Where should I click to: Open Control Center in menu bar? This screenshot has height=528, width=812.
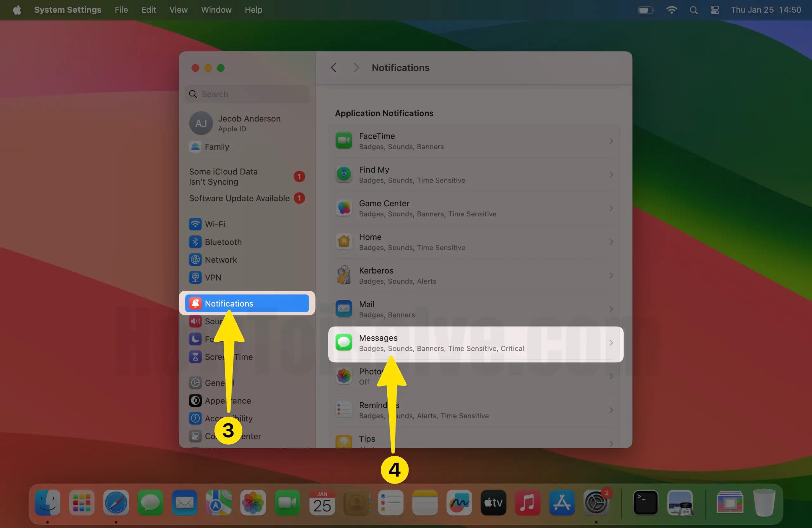(715, 10)
